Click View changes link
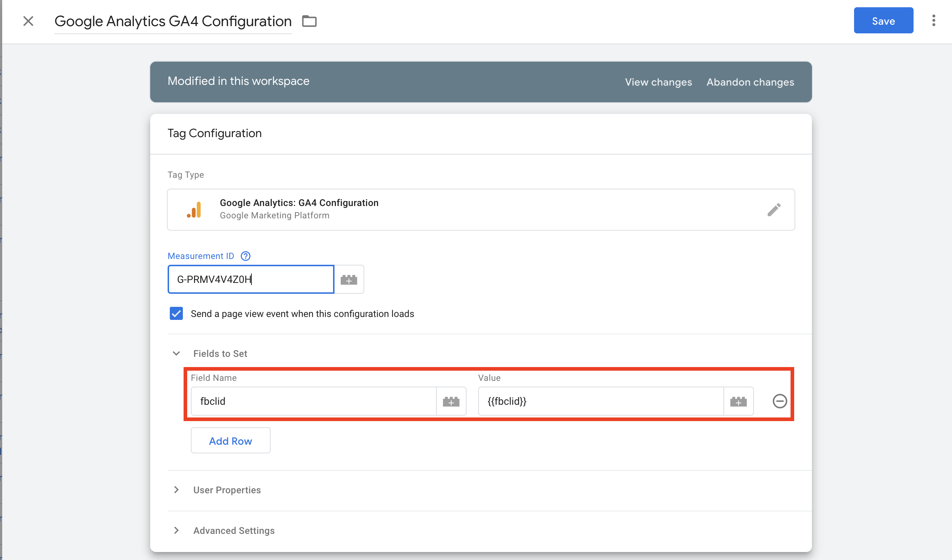The image size is (952, 560). tap(658, 82)
